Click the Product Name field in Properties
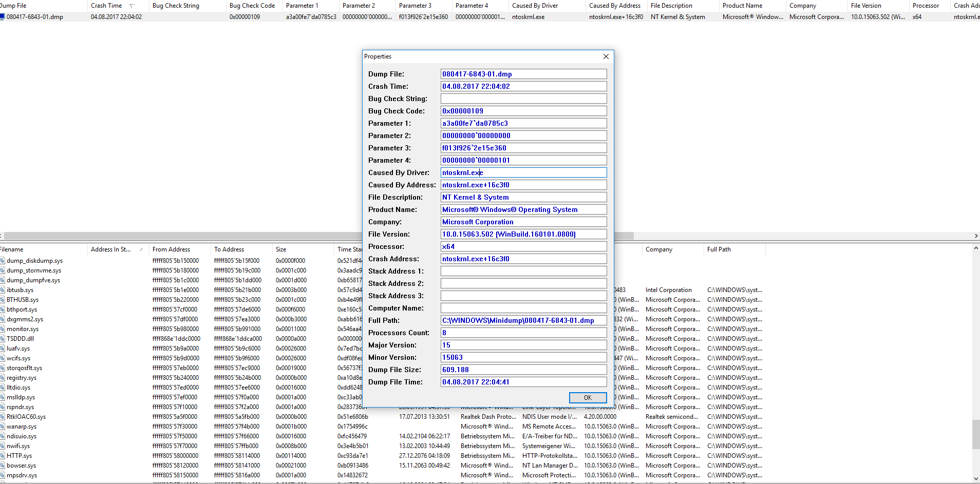 point(523,209)
